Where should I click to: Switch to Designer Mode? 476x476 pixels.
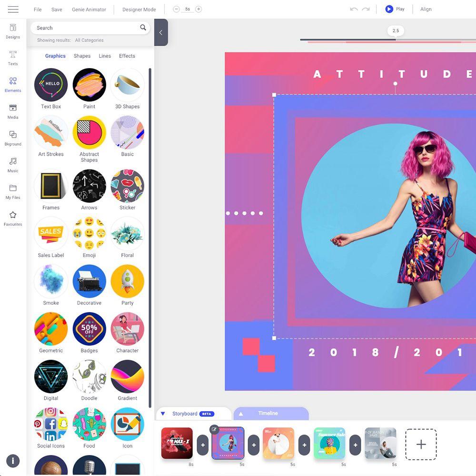[x=139, y=10]
